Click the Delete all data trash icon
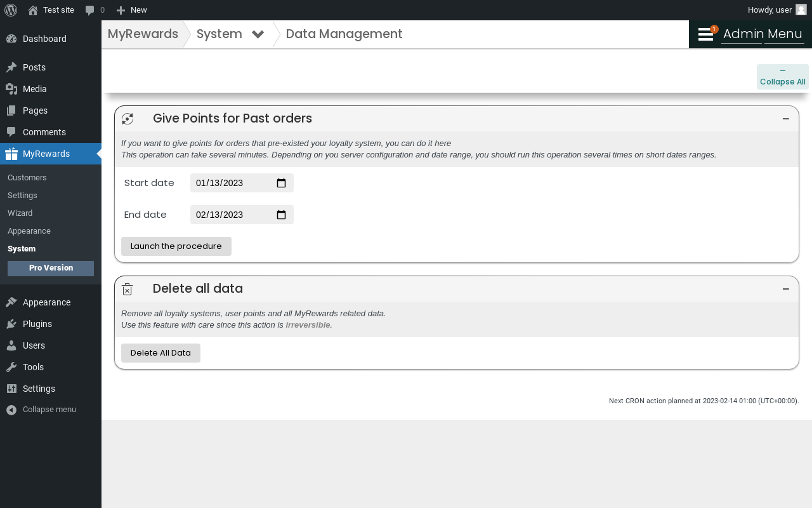 [x=128, y=289]
